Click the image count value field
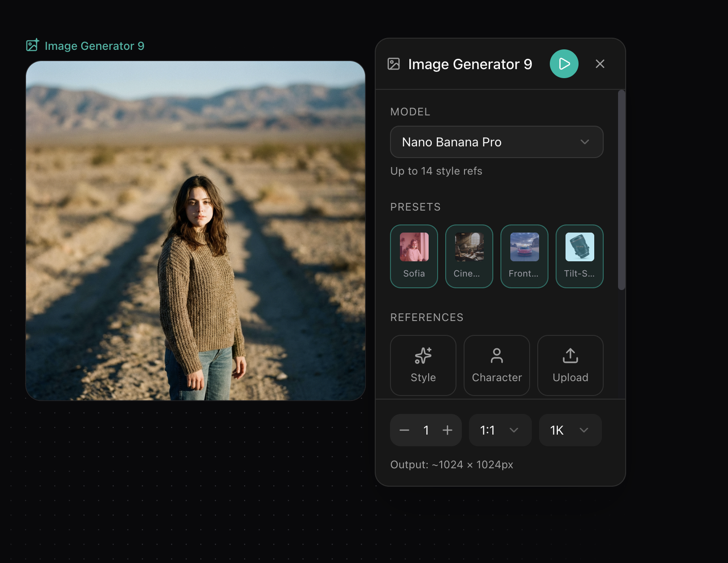 tap(426, 430)
